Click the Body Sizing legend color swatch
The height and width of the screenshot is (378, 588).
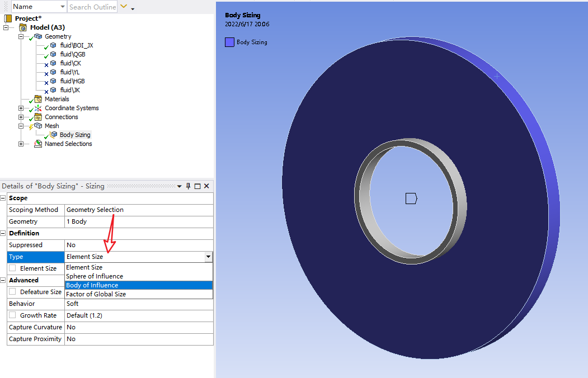[x=229, y=42]
